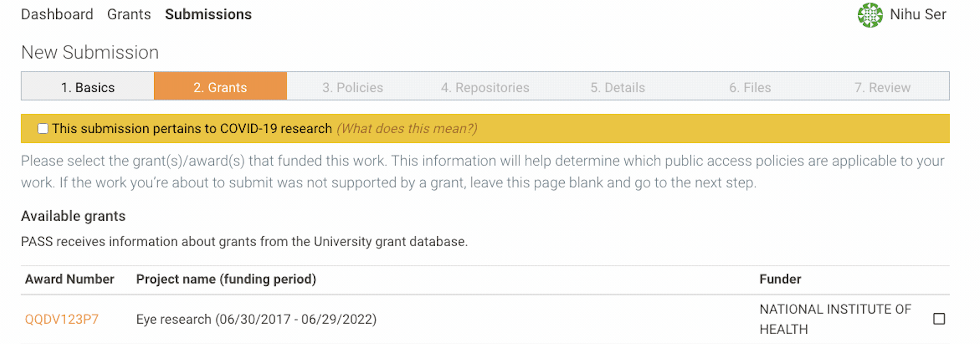The image size is (980, 344).
Task: Enable the COVID-19 research checkbox
Action: point(43,128)
